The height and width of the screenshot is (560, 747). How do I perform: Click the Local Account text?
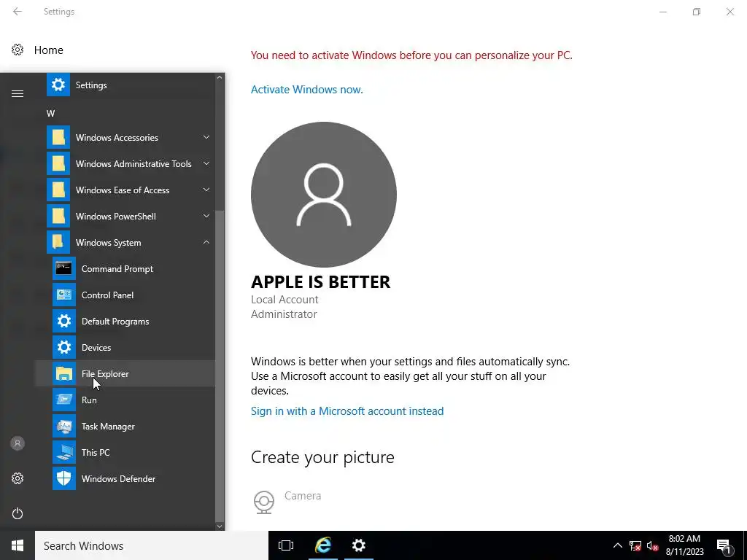click(285, 300)
